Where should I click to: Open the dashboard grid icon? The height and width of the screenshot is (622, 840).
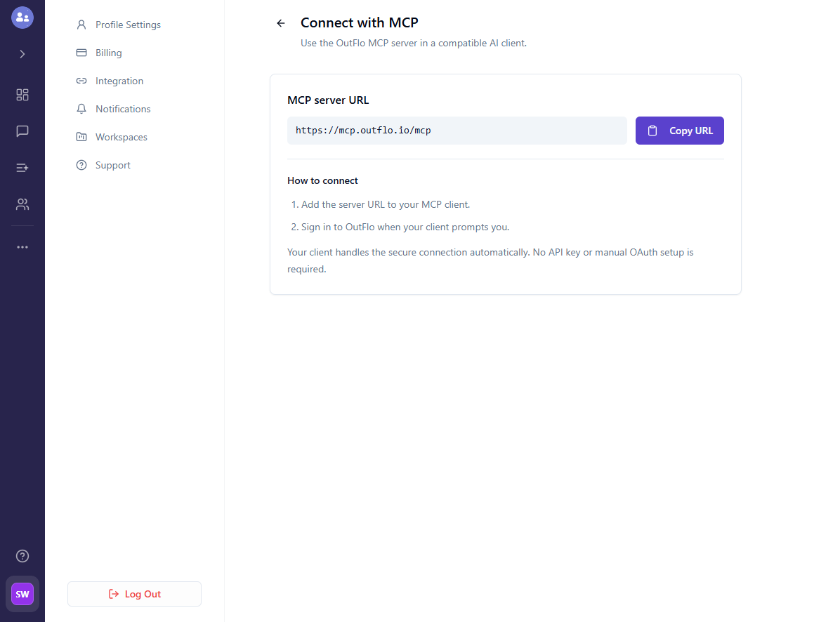22,95
